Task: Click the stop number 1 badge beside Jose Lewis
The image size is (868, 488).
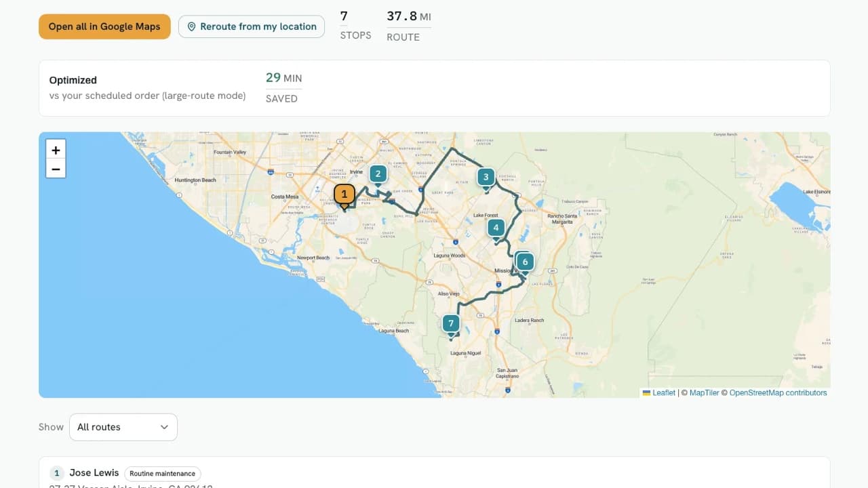Action: 57,473
